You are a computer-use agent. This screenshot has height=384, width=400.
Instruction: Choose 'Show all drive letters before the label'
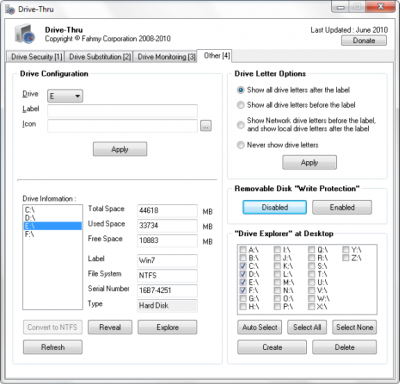point(240,105)
